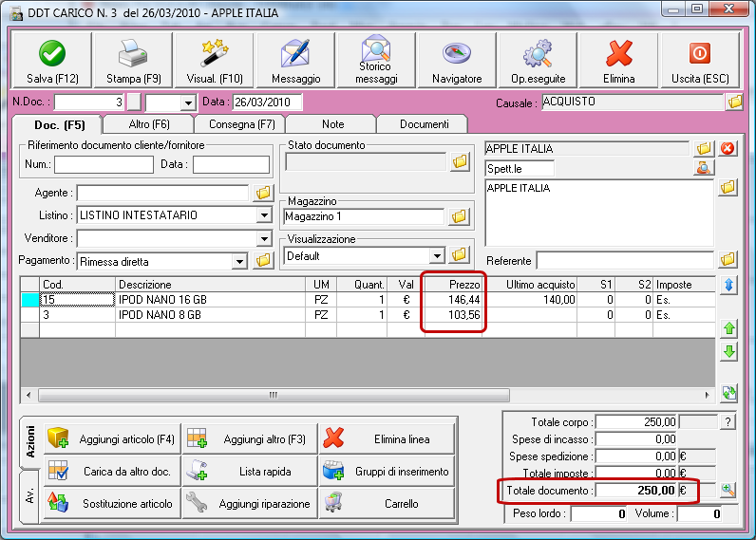The width and height of the screenshot is (756, 540).
Task: Add item with Aggiungi articolo (F4)
Action: click(x=112, y=438)
